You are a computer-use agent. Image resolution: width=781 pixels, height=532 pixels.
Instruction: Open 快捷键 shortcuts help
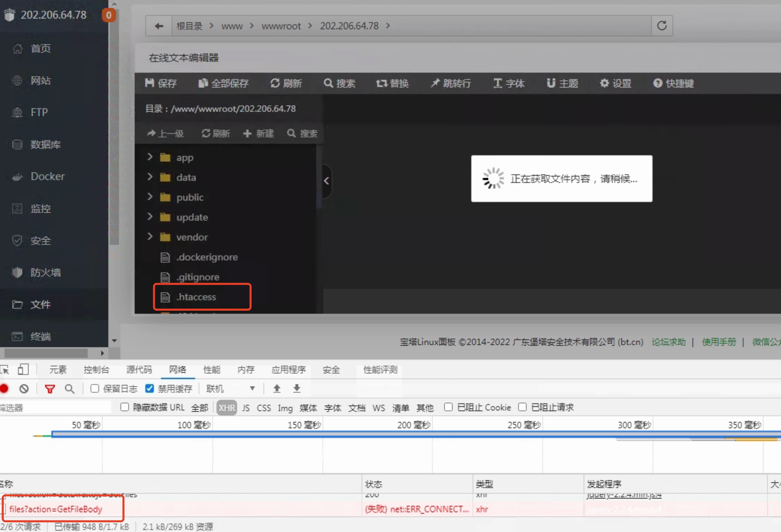(673, 83)
